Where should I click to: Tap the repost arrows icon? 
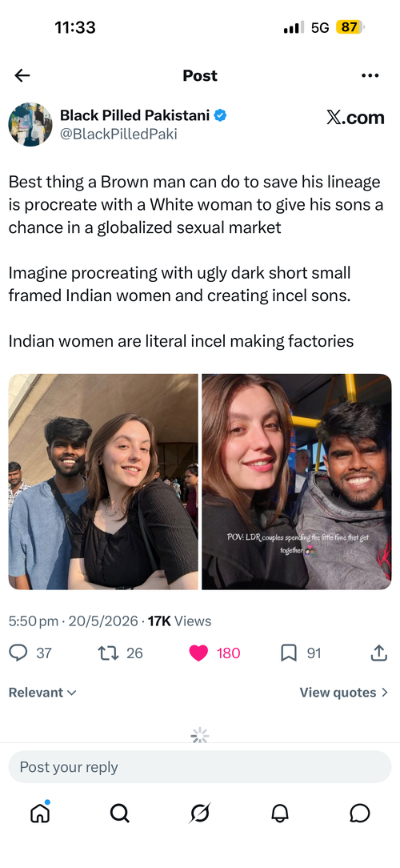coord(106,653)
